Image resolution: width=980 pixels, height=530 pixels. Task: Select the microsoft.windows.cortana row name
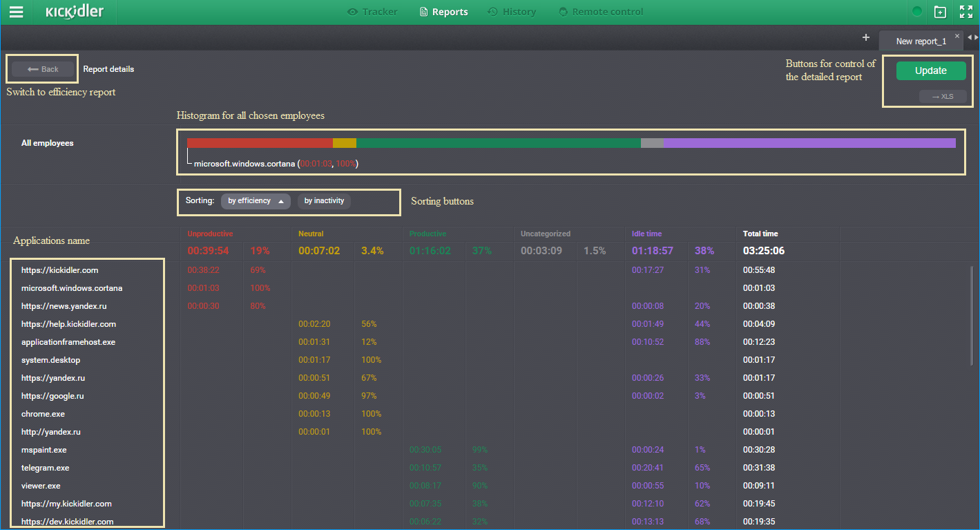pyautogui.click(x=72, y=288)
